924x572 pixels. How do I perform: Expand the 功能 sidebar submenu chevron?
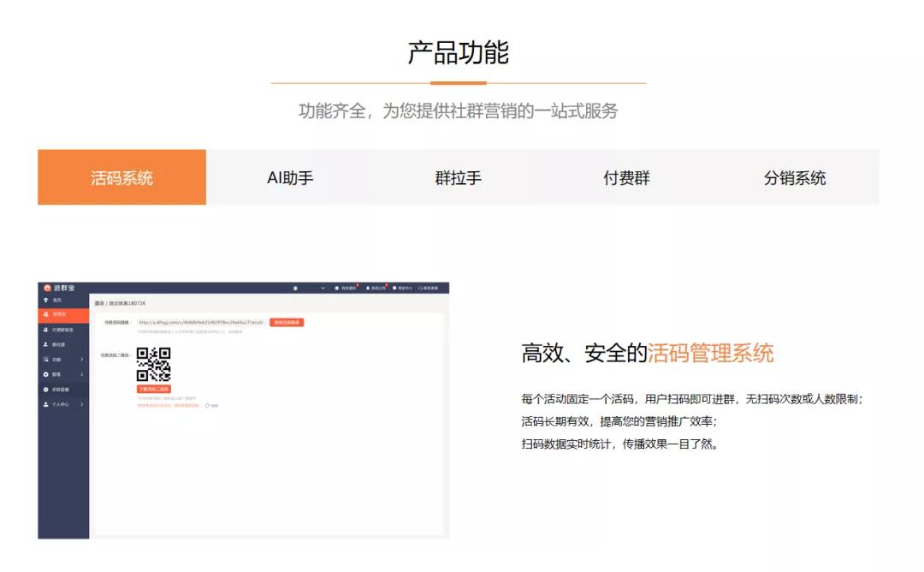(80, 361)
